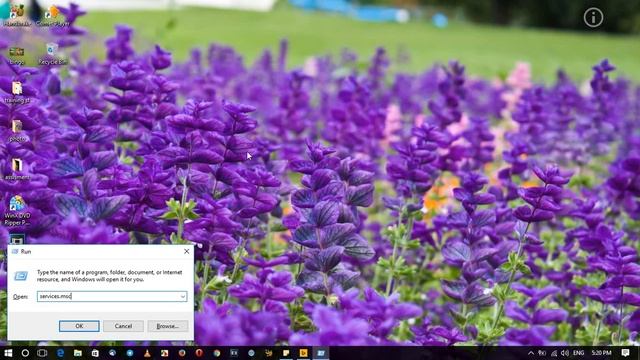Click the Browse... button

point(168,326)
